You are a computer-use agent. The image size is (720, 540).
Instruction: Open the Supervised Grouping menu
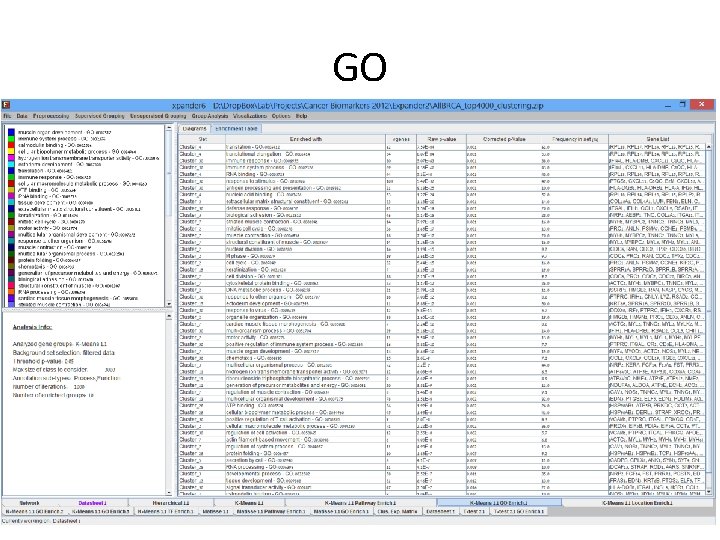100,116
